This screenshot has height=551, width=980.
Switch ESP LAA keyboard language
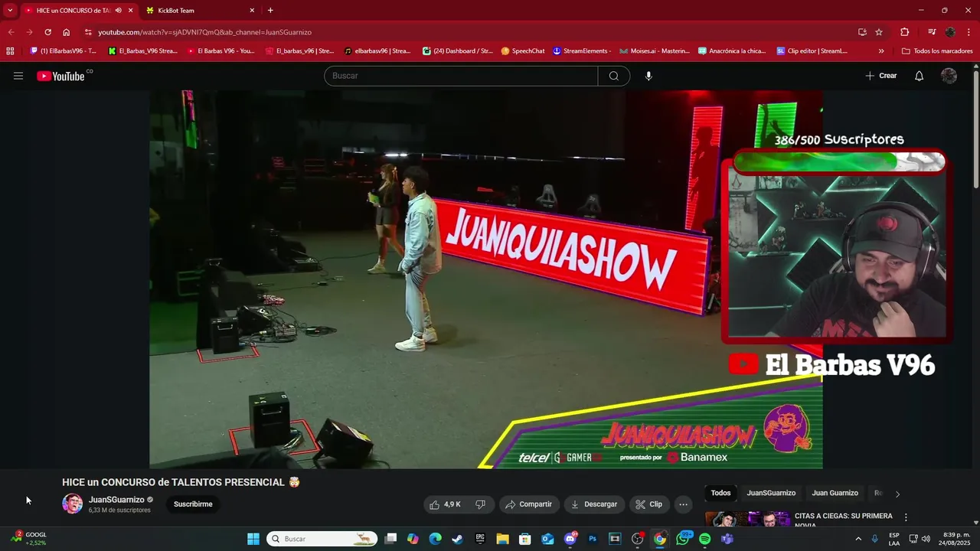894,539
